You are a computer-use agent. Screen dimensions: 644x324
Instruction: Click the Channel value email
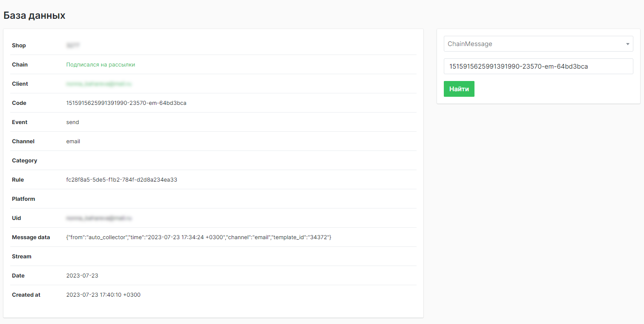click(73, 142)
